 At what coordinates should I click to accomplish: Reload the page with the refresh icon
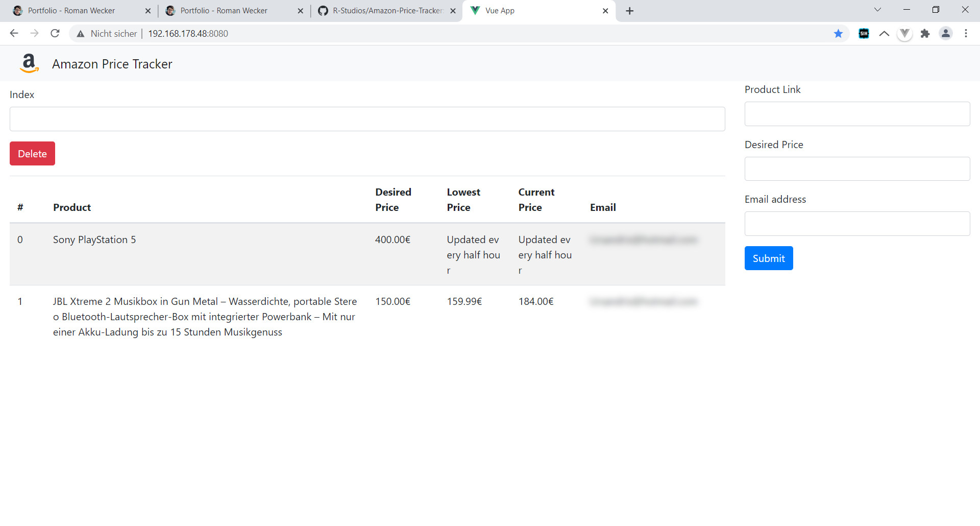click(55, 34)
